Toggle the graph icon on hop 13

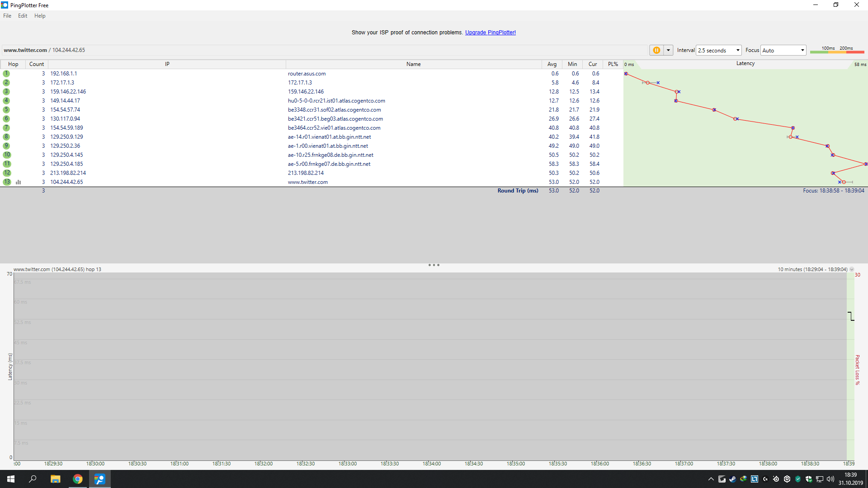tap(19, 182)
